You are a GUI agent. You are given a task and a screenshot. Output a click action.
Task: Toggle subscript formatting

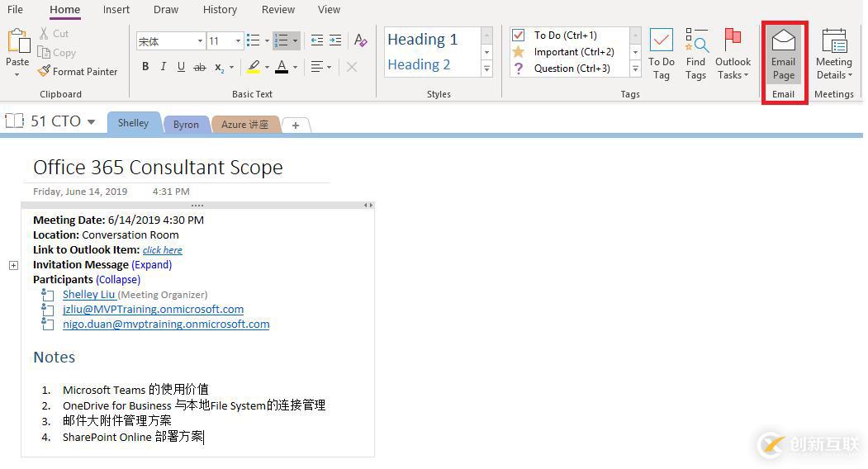[219, 68]
